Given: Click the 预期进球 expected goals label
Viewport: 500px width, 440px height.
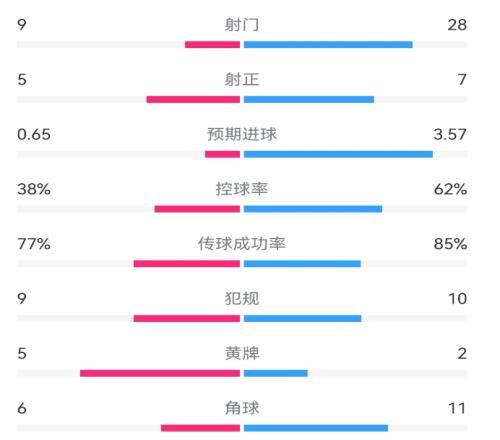Looking at the screenshot, I should [x=242, y=134].
